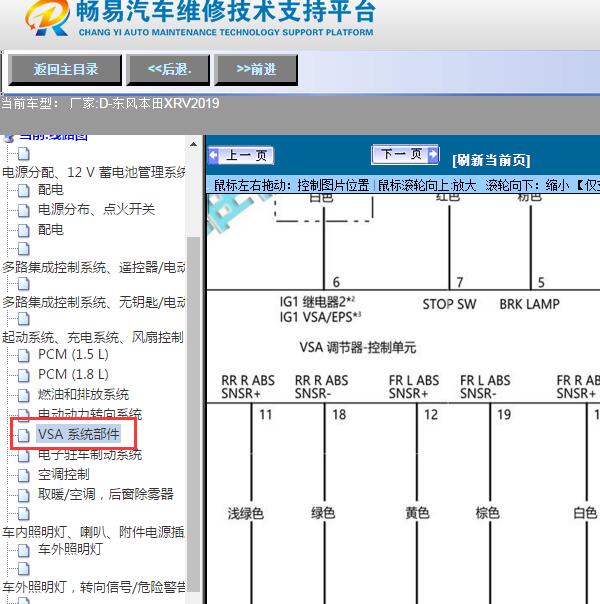Open 取暖/空调，后窗除雾器 item
Image resolution: width=600 pixels, height=604 pixels.
(x=106, y=494)
